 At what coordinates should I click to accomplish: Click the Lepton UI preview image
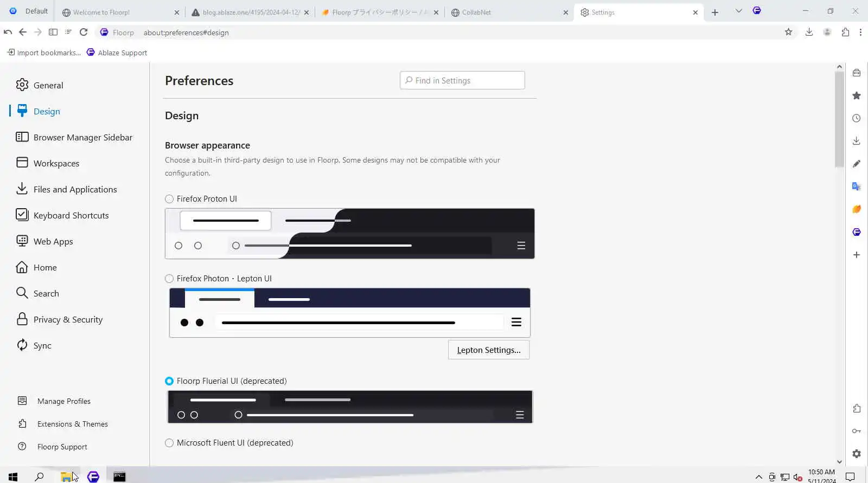(350, 313)
